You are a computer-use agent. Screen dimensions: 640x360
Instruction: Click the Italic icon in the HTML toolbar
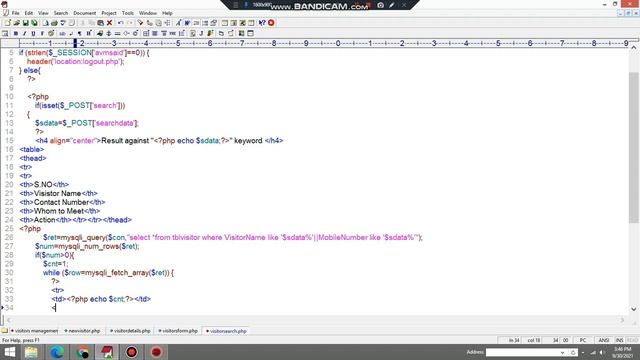(24, 33)
